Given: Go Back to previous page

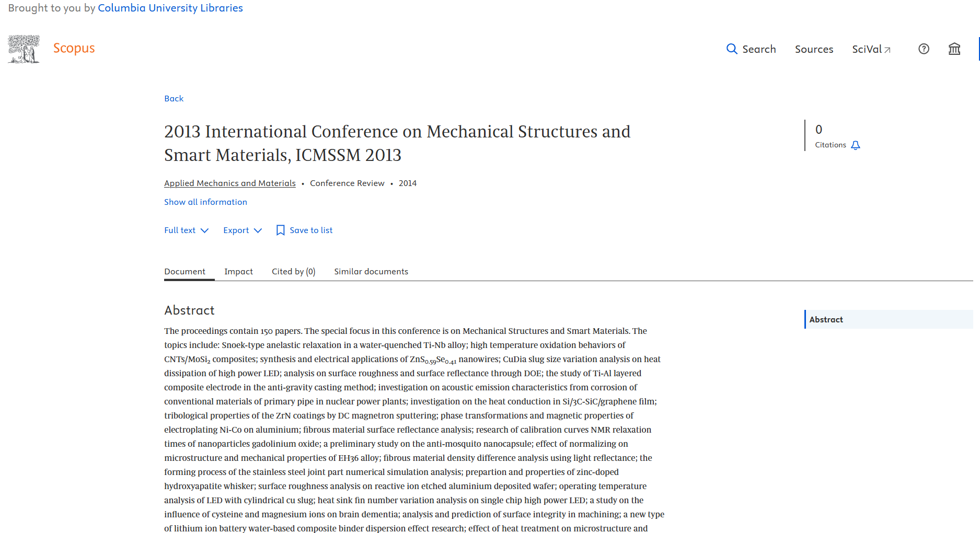Looking at the screenshot, I should pyautogui.click(x=174, y=99).
